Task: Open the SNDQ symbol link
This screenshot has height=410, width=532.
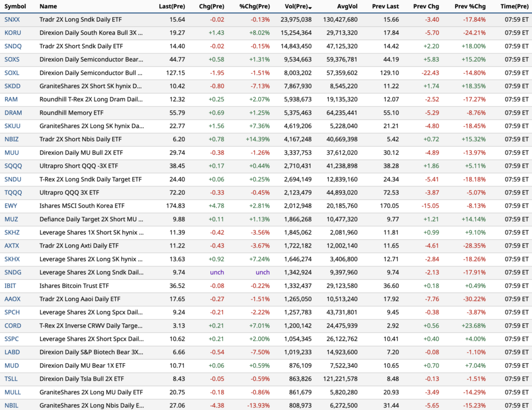Action: (13, 46)
